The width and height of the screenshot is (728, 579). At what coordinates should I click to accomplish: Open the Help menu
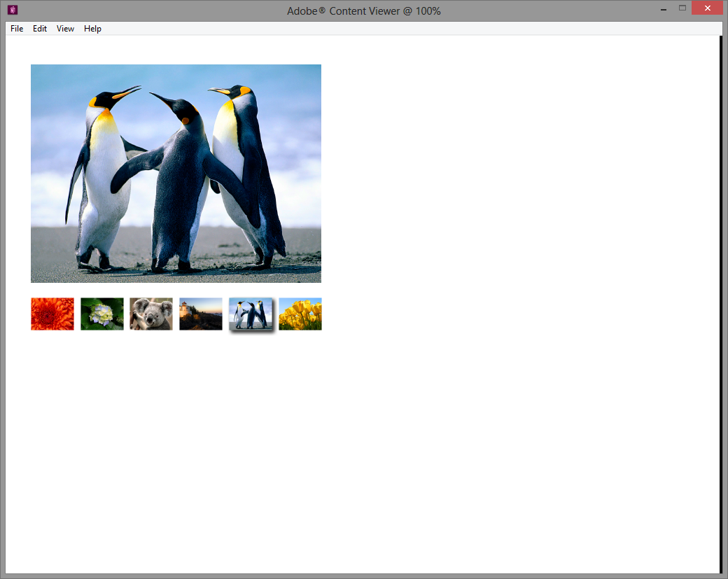(92, 29)
